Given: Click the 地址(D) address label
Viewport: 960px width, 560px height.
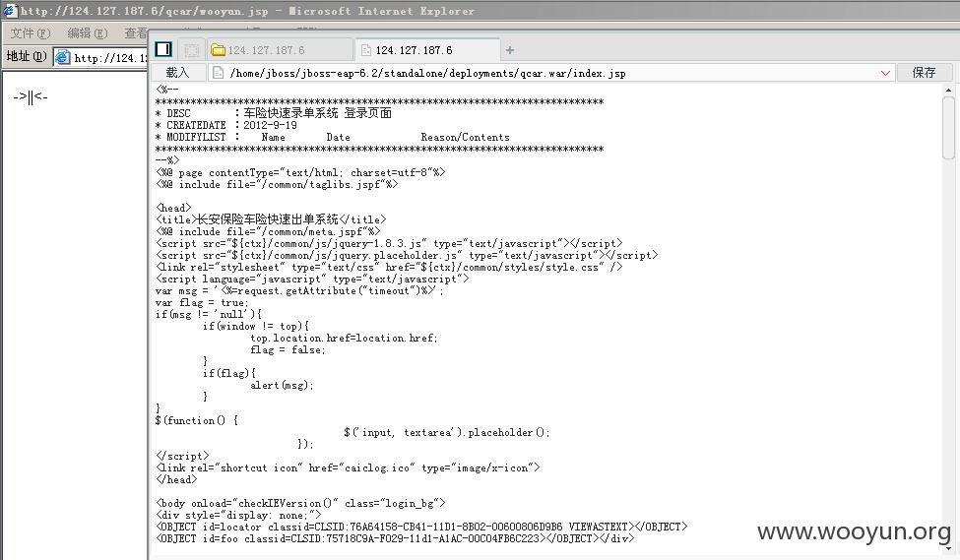Looking at the screenshot, I should click(x=27, y=56).
